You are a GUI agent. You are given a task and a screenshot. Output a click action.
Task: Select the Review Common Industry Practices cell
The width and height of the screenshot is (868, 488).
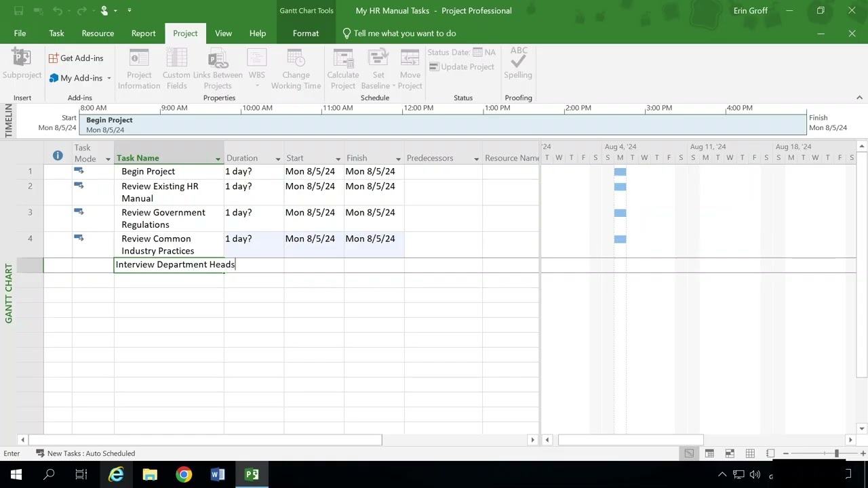169,245
